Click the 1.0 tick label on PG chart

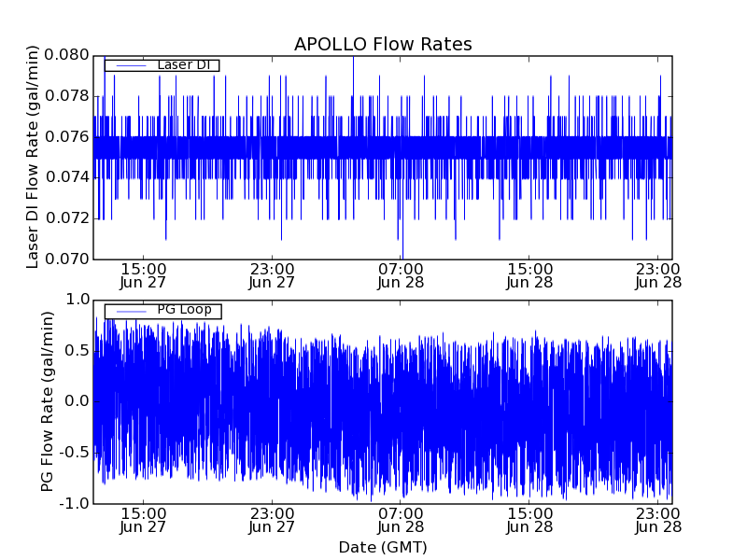pyautogui.click(x=78, y=300)
